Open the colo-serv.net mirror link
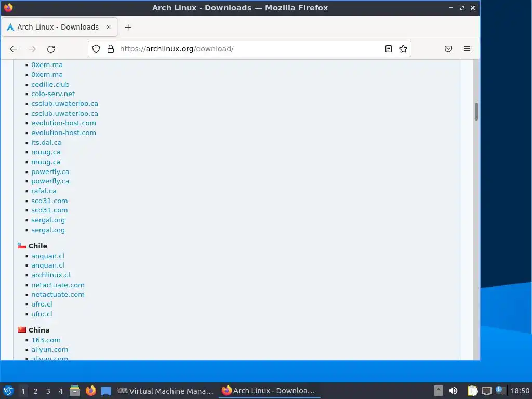This screenshot has height=399, width=532. (53, 94)
